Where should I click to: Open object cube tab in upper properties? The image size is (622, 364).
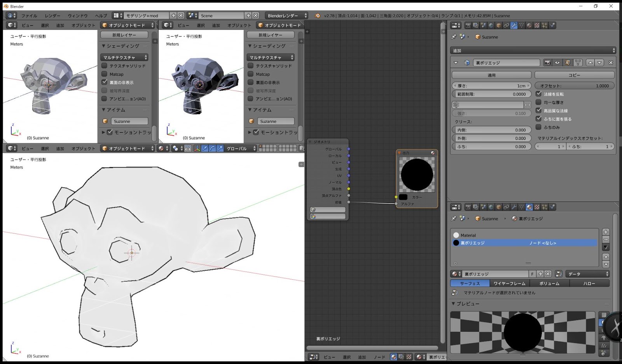click(499, 25)
